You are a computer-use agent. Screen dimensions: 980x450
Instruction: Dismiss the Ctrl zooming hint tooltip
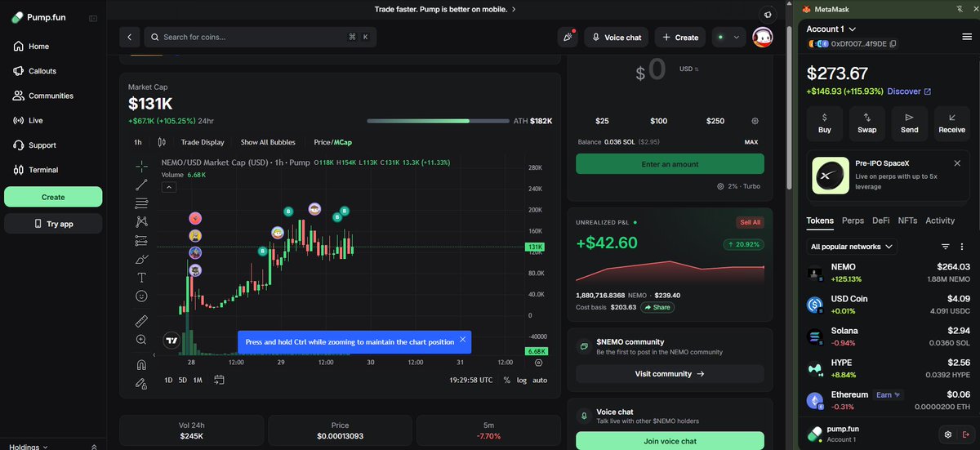pos(462,339)
